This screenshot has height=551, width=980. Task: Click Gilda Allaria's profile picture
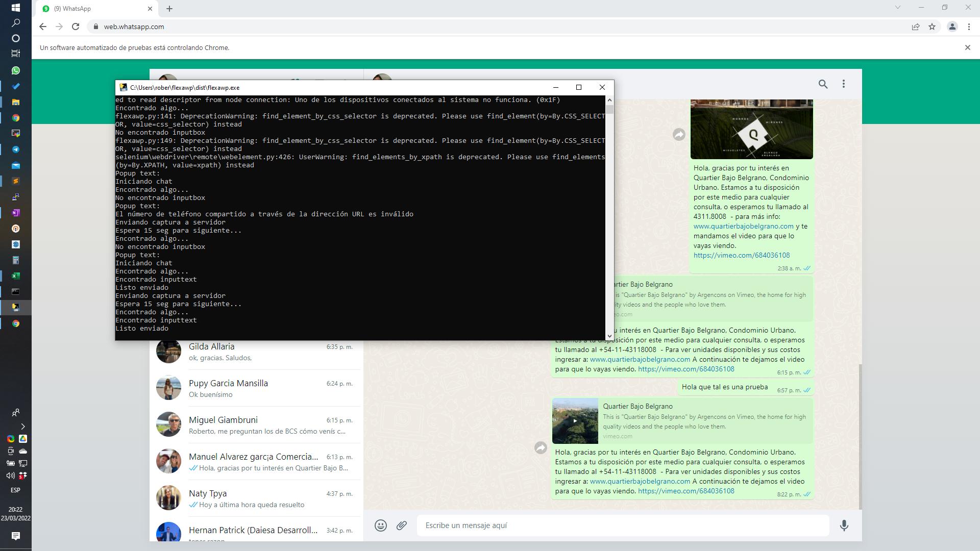(168, 352)
